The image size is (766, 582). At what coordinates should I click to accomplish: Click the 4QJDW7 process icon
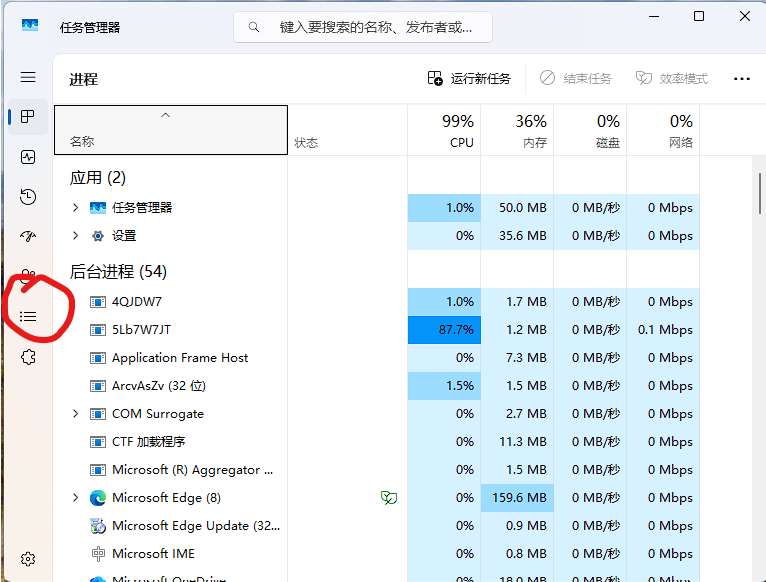98,302
